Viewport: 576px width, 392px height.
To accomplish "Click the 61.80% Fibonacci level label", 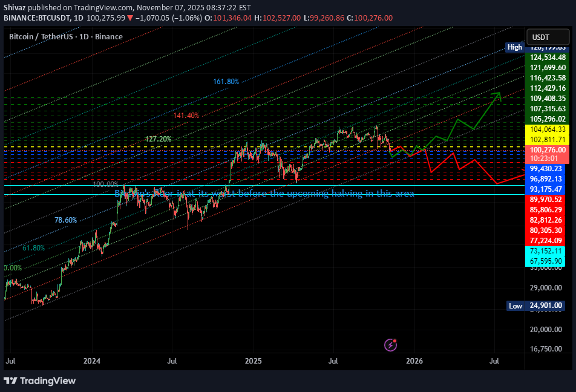I will [x=34, y=248].
